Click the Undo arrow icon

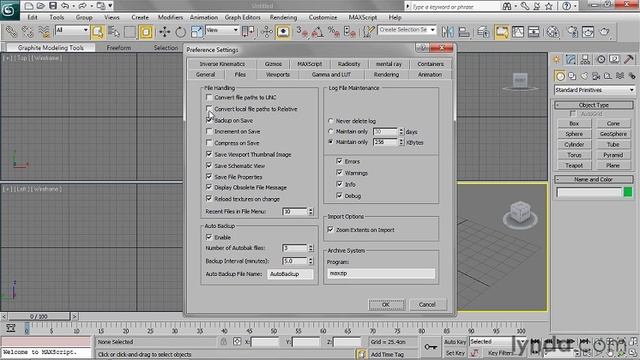coord(65,6)
